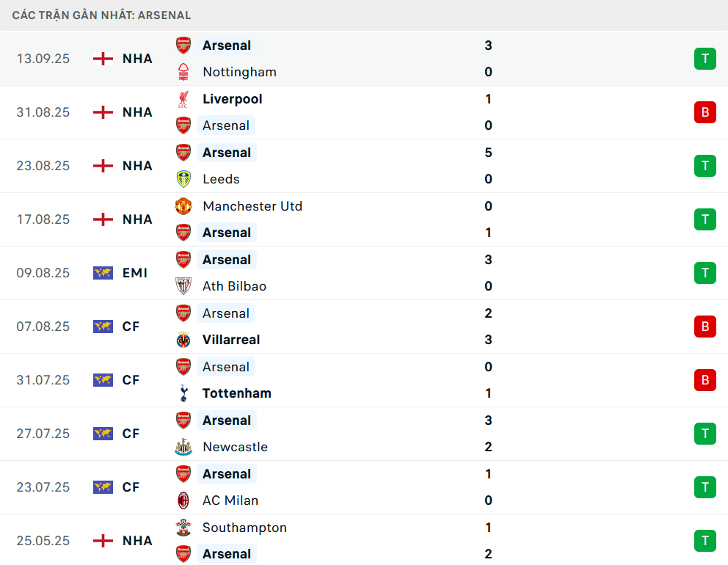Open the NHA competition label on 31.08.25
This screenshot has width=728, height=565.
136,112
